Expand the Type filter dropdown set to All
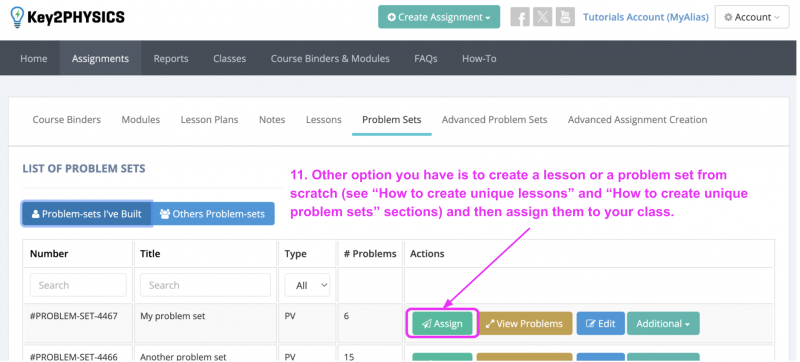 click(307, 285)
